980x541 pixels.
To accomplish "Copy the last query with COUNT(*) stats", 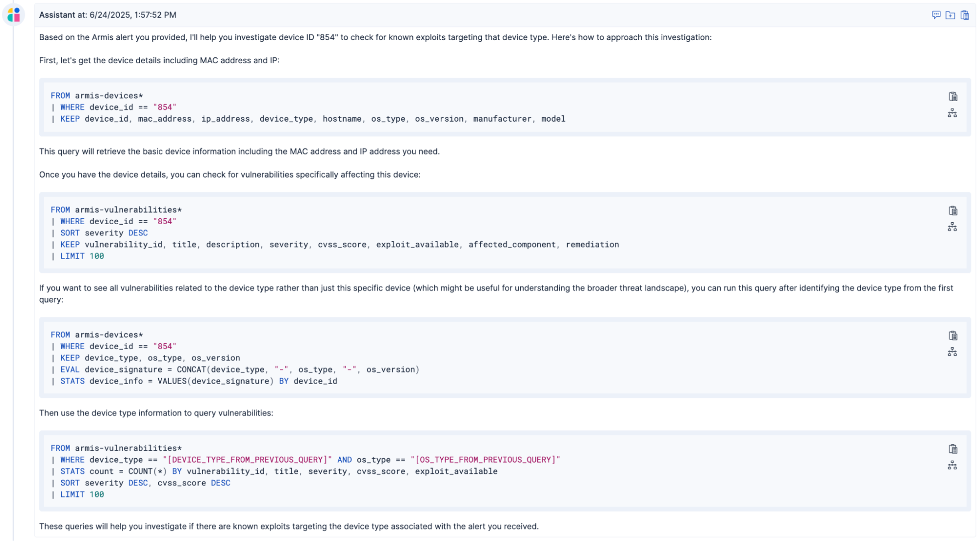I will pyautogui.click(x=953, y=449).
